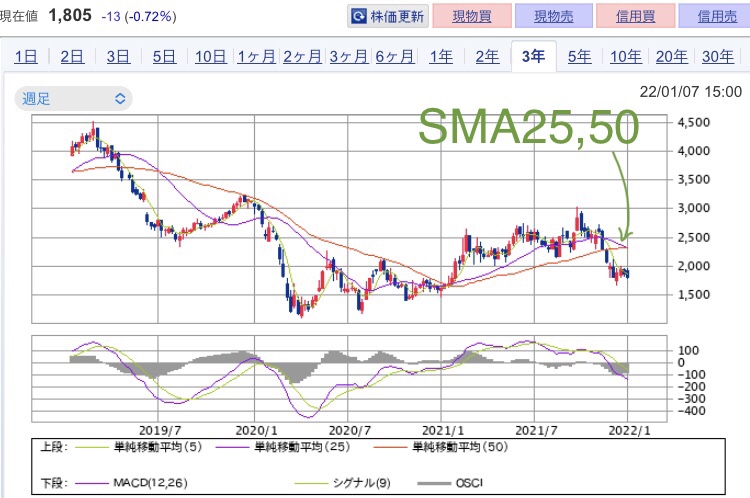Select the 2ヶ月 chart period
The image size is (750, 498).
pyautogui.click(x=302, y=57)
